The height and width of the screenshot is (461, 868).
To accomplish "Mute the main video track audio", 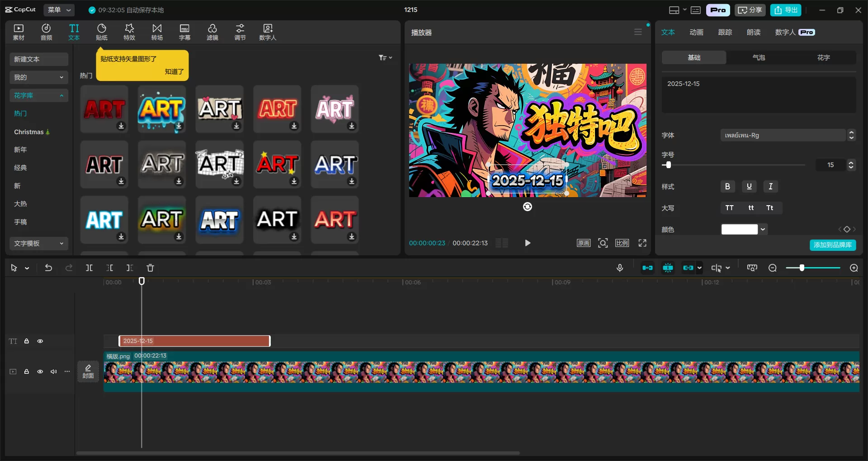I will (54, 372).
